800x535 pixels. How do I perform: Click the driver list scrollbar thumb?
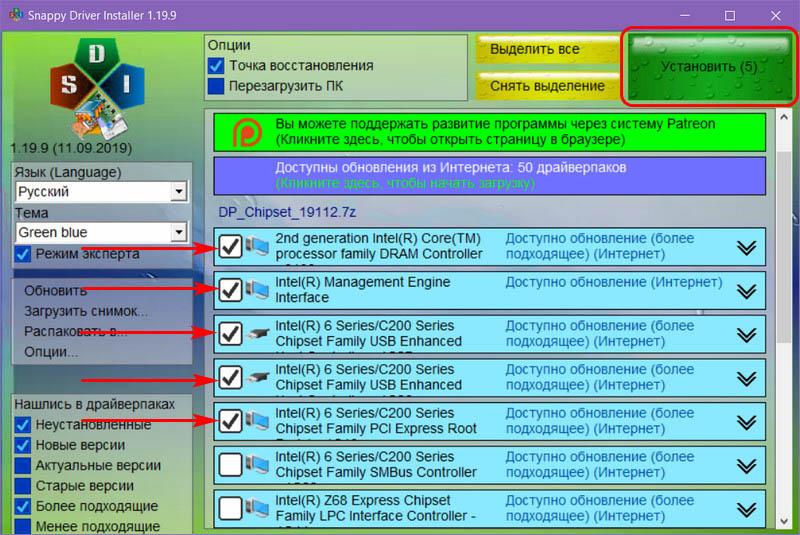click(x=784, y=247)
